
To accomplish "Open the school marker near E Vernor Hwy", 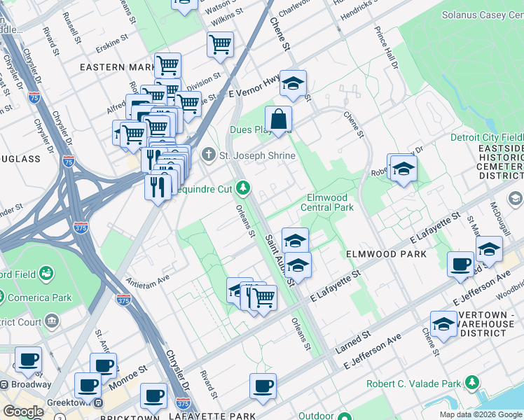I will coord(293,84).
